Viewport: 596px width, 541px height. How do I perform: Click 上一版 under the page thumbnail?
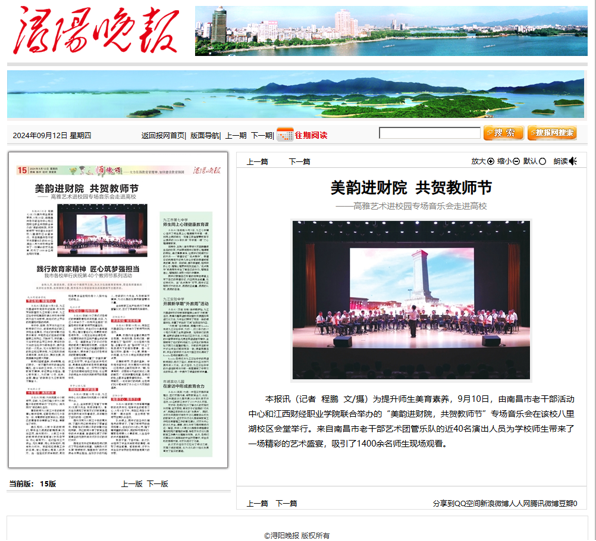coord(132,484)
